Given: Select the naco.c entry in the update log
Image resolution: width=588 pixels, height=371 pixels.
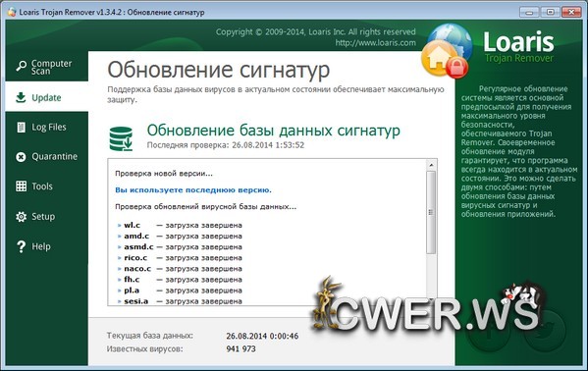Looking at the screenshot, I should click(x=180, y=269).
